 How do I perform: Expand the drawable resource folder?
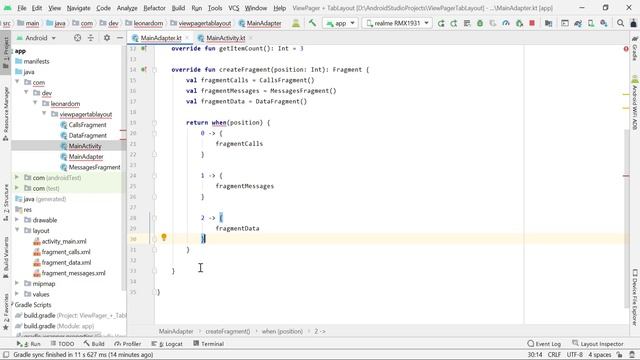point(17,220)
